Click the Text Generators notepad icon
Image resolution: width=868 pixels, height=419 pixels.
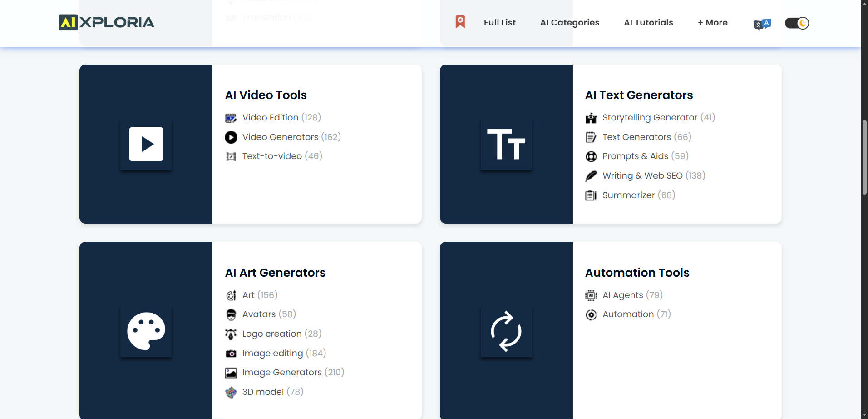coord(591,137)
